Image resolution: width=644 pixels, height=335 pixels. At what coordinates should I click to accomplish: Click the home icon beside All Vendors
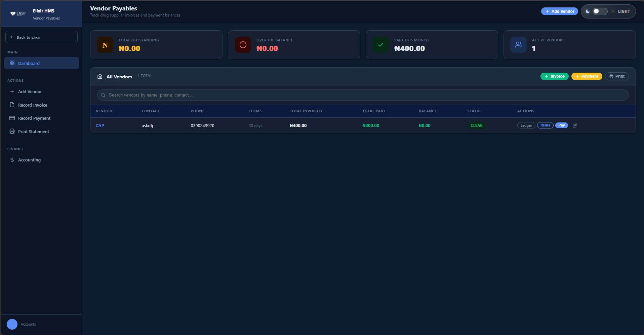[100, 76]
